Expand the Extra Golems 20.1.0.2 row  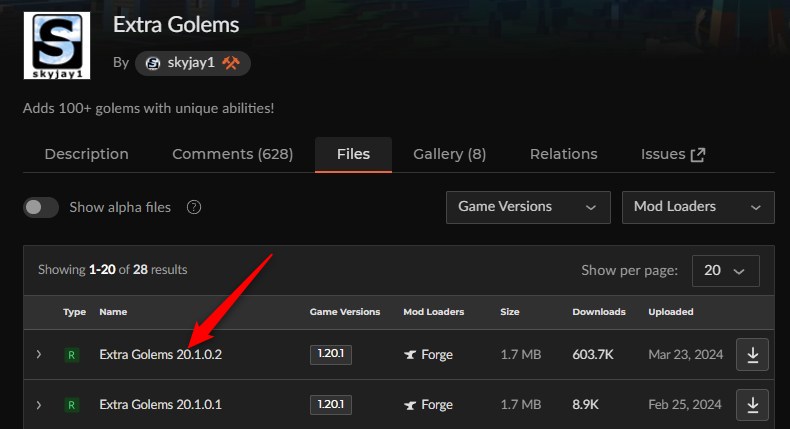[x=39, y=354]
